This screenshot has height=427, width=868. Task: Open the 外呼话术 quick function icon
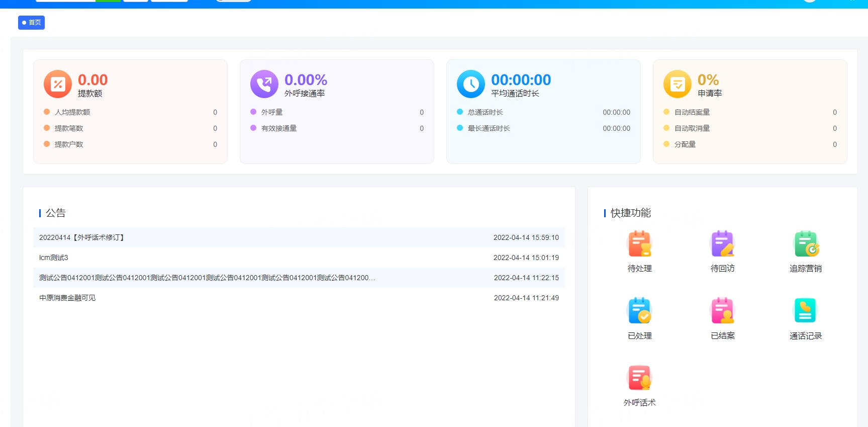pos(639,378)
